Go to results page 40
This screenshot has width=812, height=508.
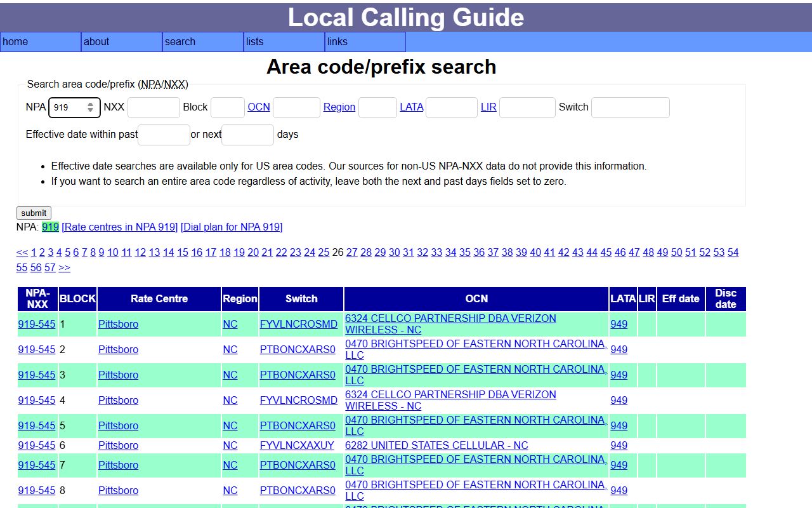click(x=535, y=252)
